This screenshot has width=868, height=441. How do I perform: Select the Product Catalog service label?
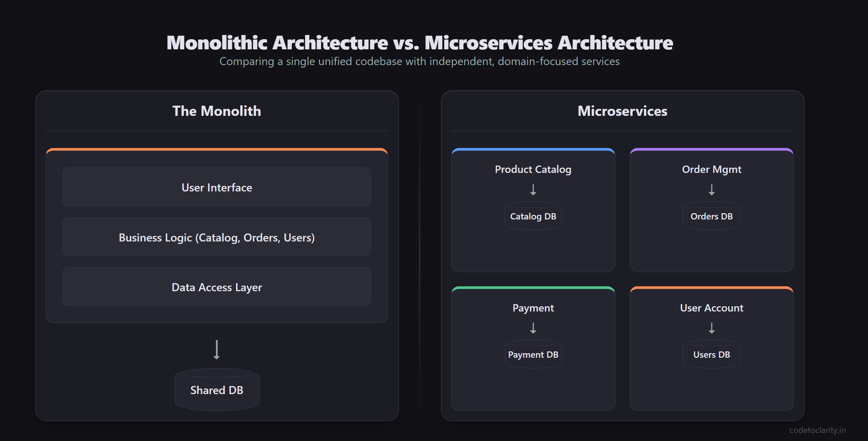pyautogui.click(x=533, y=169)
